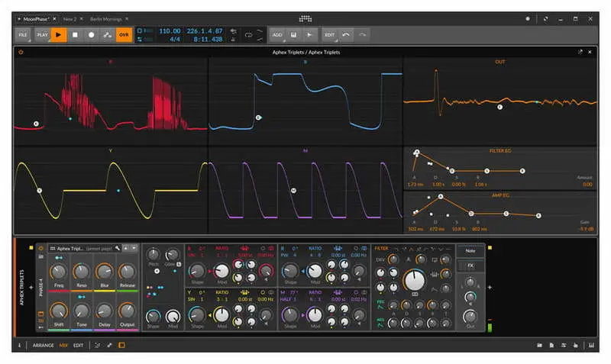Click the Note button in device panel
611x364 pixels.
click(470, 250)
